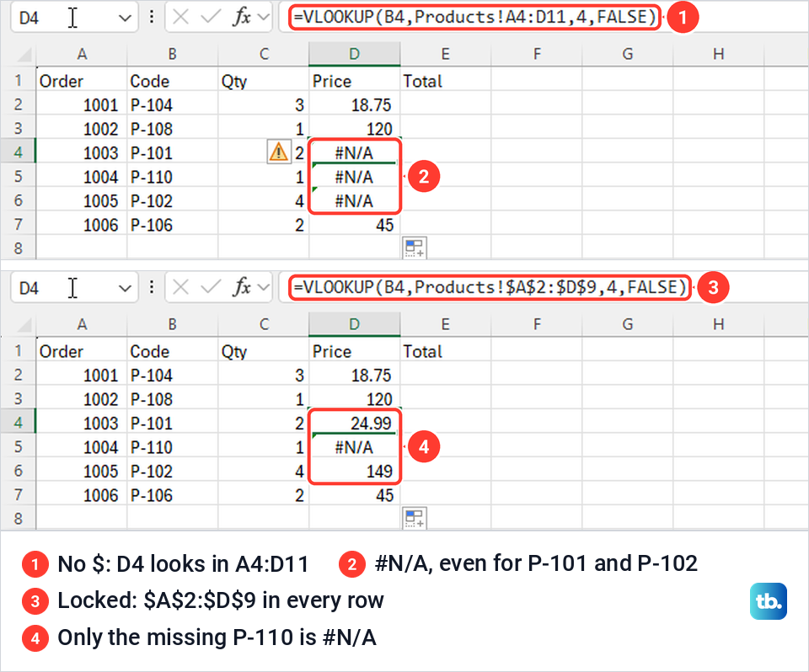Select order 1002 cell in upper sheet
Screen dimensions: 809x672
82,128
